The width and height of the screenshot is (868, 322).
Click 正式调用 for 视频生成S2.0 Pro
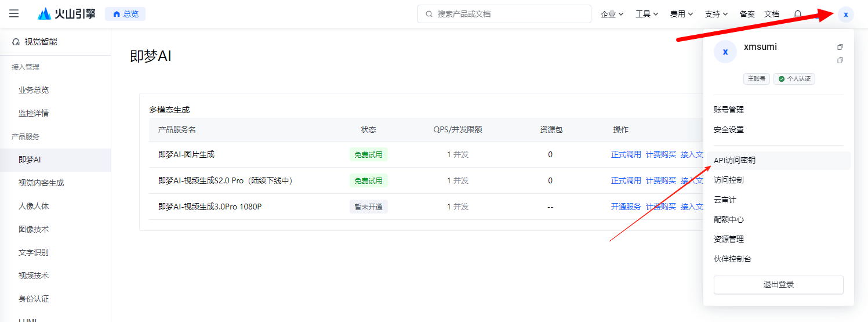626,180
